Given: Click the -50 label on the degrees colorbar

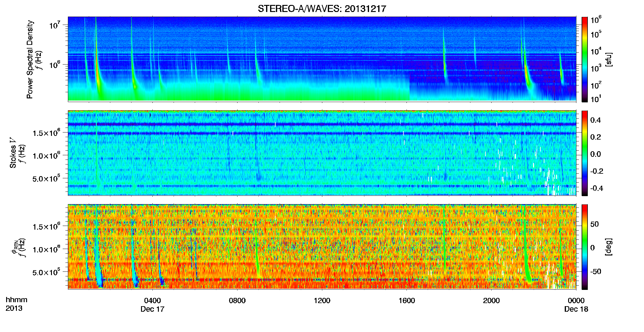Looking at the screenshot, I should click(x=596, y=271).
